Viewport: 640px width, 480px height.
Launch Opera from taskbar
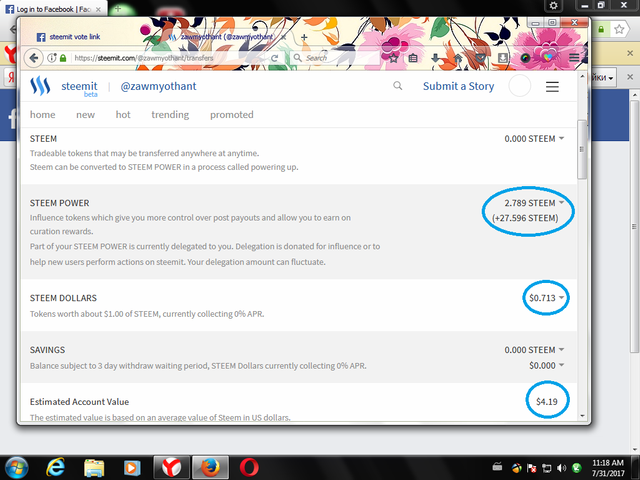[249, 468]
